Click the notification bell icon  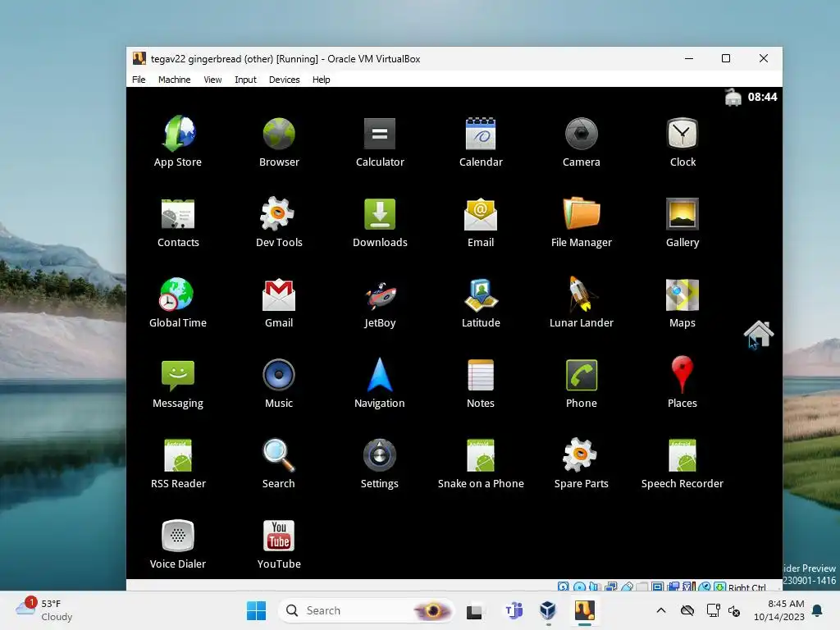point(818,610)
